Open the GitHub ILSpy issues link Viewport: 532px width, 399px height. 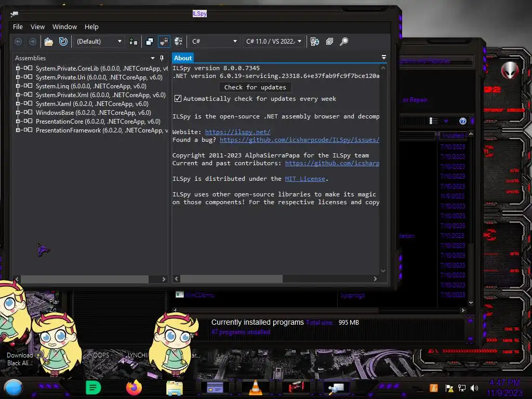point(300,140)
